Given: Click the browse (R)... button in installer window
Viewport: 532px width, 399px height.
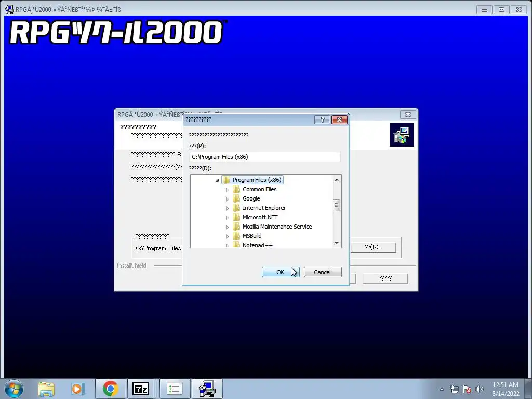Looking at the screenshot, I should point(373,247).
